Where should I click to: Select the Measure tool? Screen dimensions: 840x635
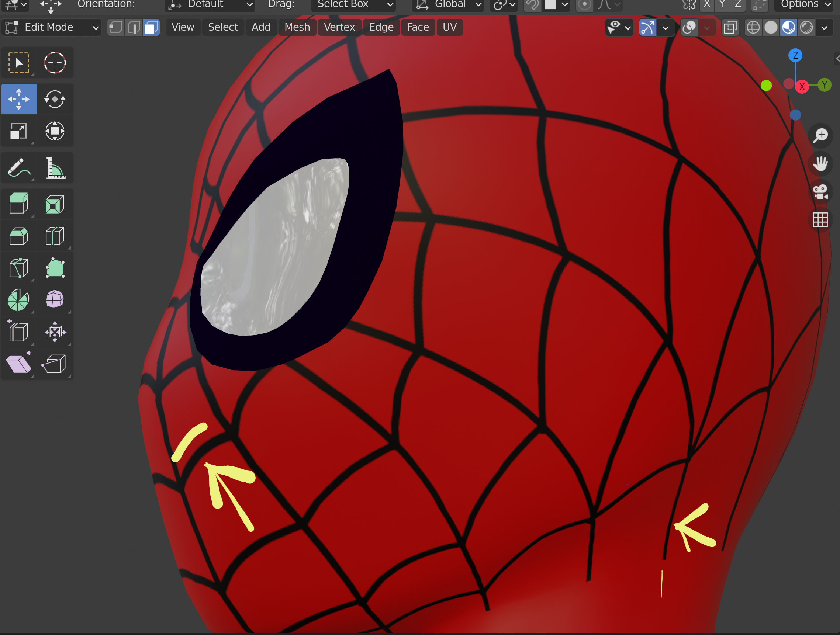pyautogui.click(x=55, y=168)
